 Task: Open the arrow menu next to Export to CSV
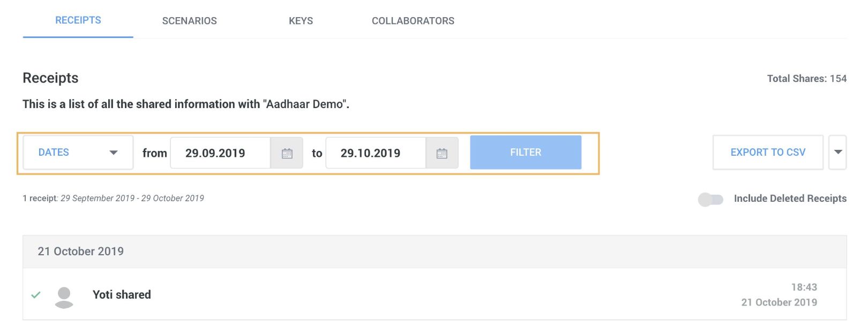838,153
